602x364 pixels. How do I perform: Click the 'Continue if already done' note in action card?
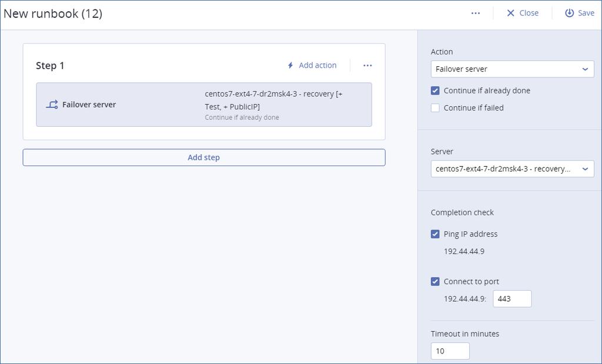click(x=242, y=117)
